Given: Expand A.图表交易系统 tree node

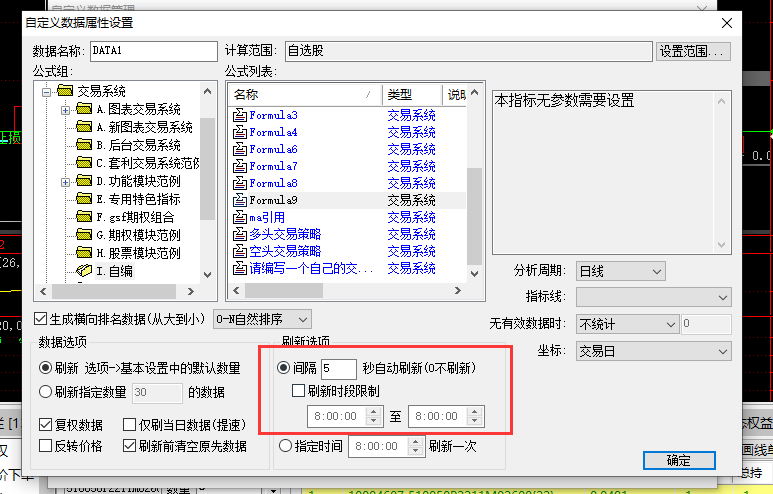Looking at the screenshot, I should click(65, 110).
